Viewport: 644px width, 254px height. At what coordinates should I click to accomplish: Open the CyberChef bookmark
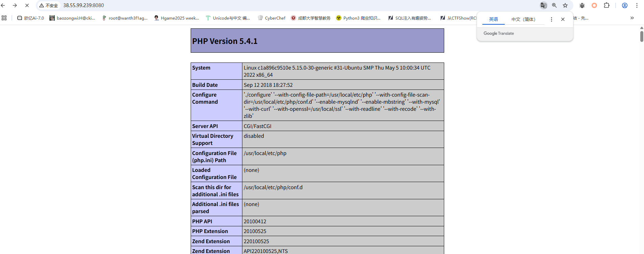point(271,18)
